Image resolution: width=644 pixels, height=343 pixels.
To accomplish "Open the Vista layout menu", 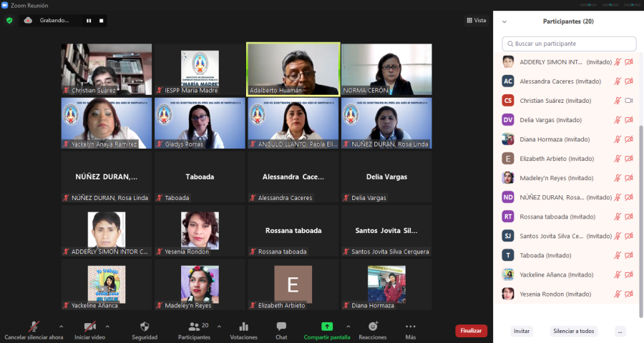I will [476, 21].
